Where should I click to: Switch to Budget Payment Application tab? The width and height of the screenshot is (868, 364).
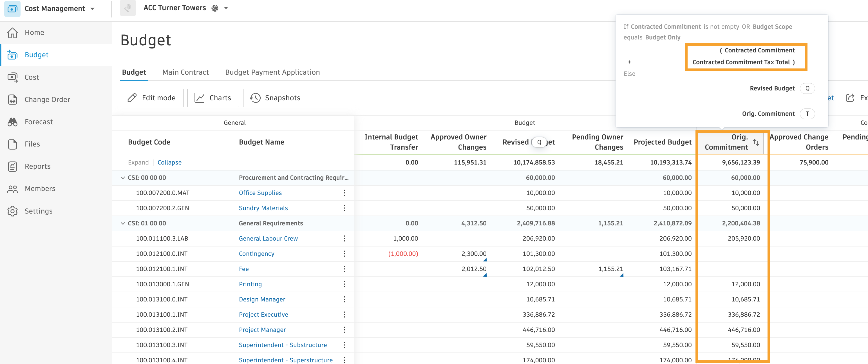pyautogui.click(x=272, y=72)
